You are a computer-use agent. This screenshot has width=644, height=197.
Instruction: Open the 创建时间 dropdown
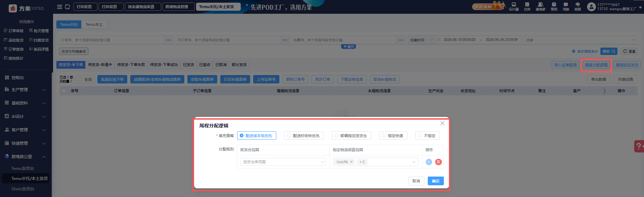(422, 40)
